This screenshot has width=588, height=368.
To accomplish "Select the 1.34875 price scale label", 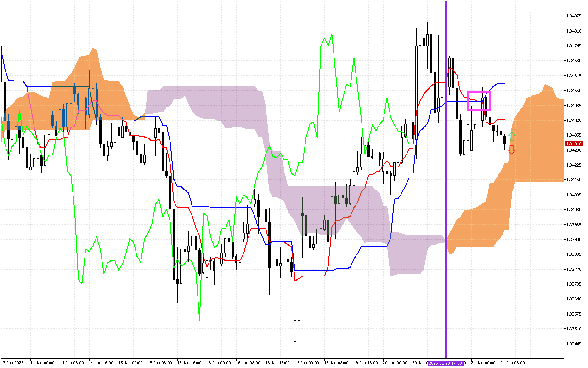I will [x=574, y=15].
